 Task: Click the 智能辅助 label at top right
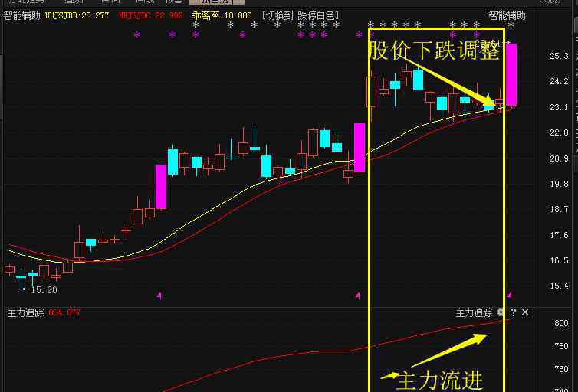pyautogui.click(x=507, y=16)
